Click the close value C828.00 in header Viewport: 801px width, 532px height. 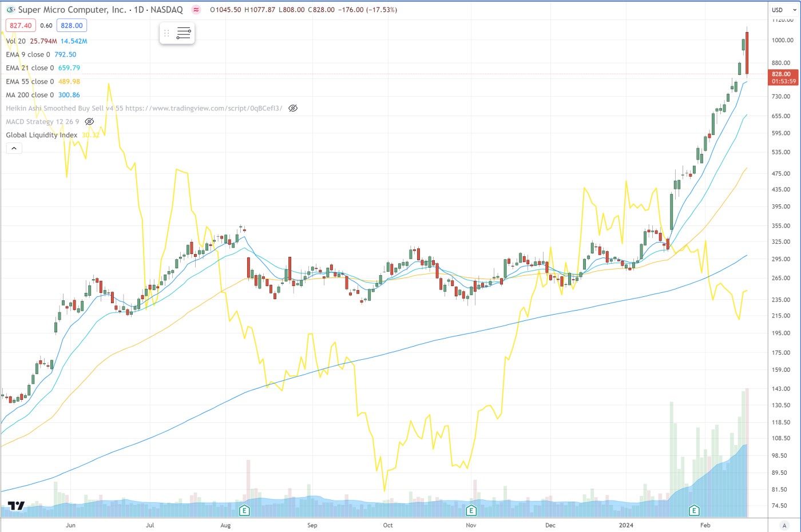[321, 10]
